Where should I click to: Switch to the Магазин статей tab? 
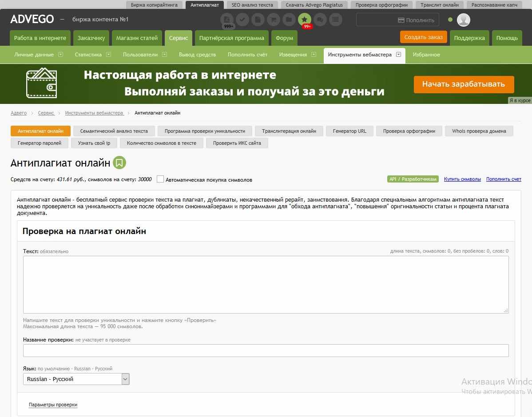point(137,38)
